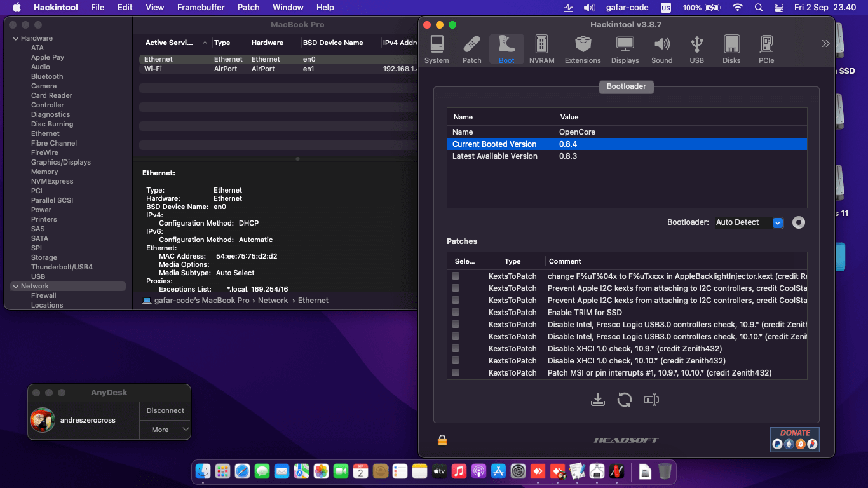This screenshot has height=488, width=868.
Task: Select the Ethernet row in Active Services
Action: click(278, 59)
